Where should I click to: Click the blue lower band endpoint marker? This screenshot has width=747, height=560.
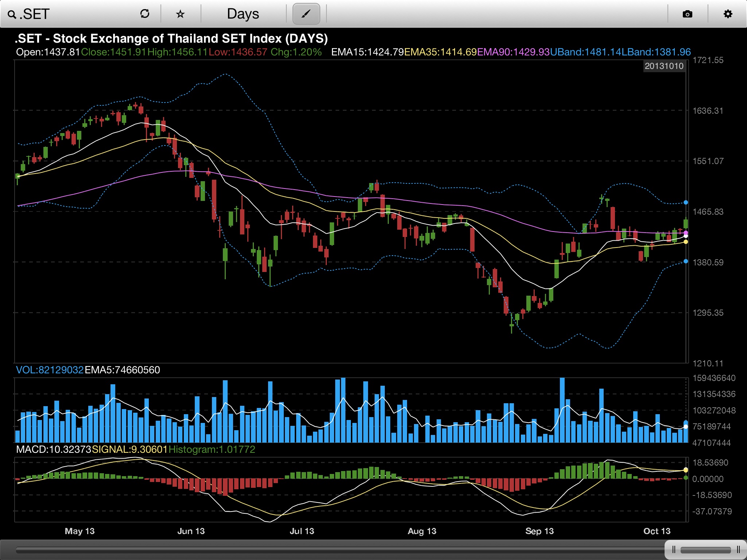tap(686, 261)
